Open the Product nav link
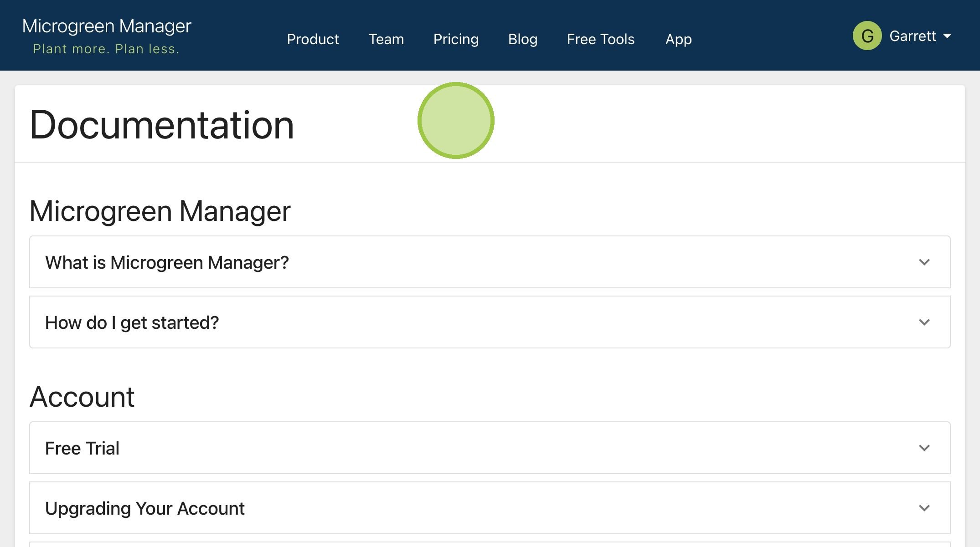 (313, 39)
